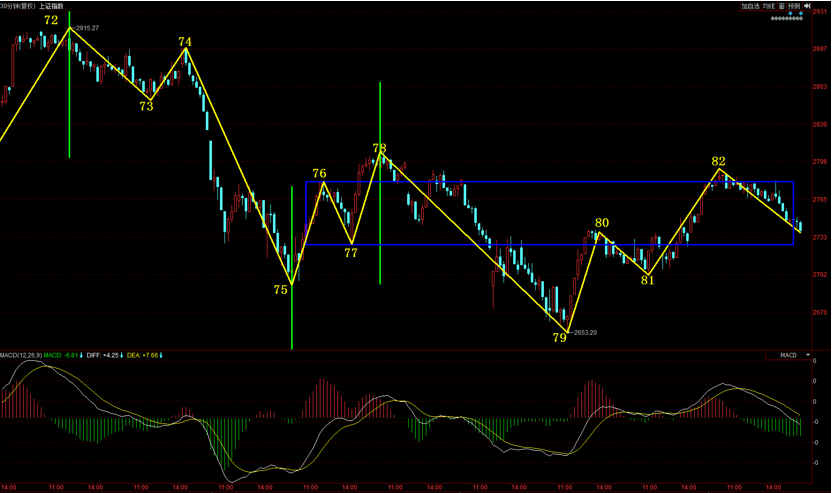Click the 2915.27 high price label
Screen dimensions: 832x493
[x=87, y=28]
